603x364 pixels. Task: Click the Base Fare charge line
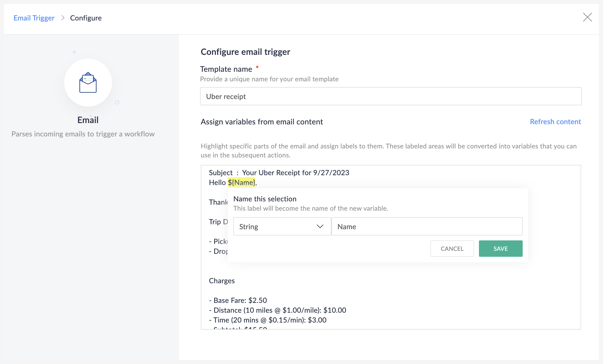click(238, 300)
